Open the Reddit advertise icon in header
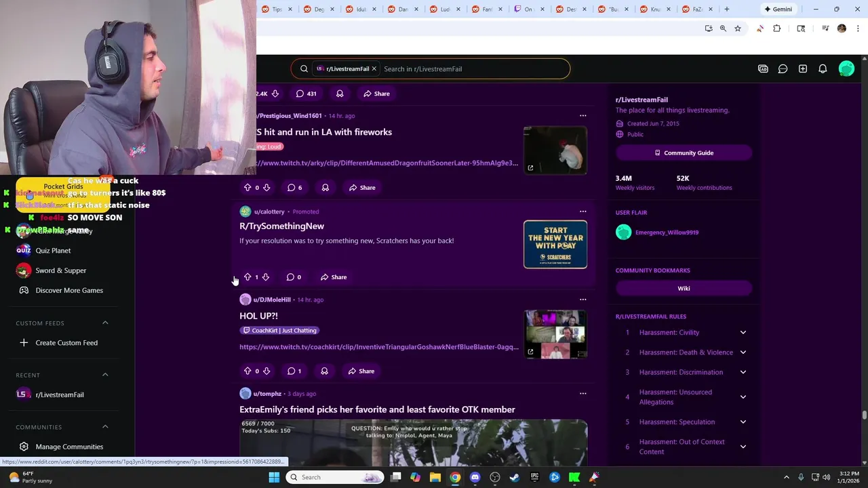The height and width of the screenshot is (488, 868). [x=763, y=68]
